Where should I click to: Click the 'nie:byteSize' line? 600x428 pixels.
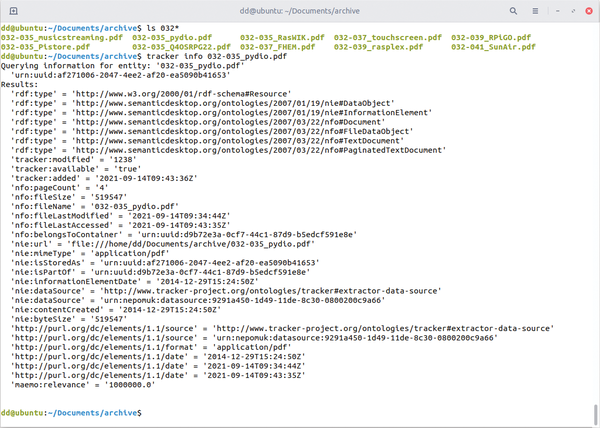[x=69, y=319]
